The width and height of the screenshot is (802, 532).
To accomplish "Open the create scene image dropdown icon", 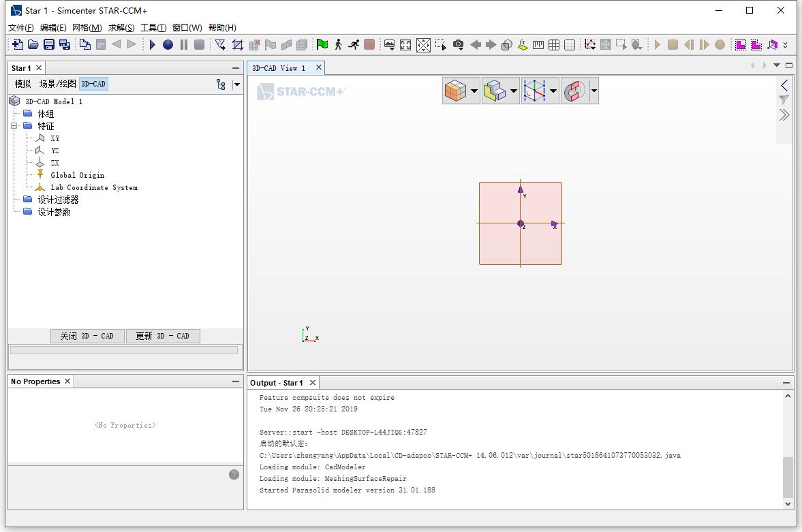I will click(389, 44).
